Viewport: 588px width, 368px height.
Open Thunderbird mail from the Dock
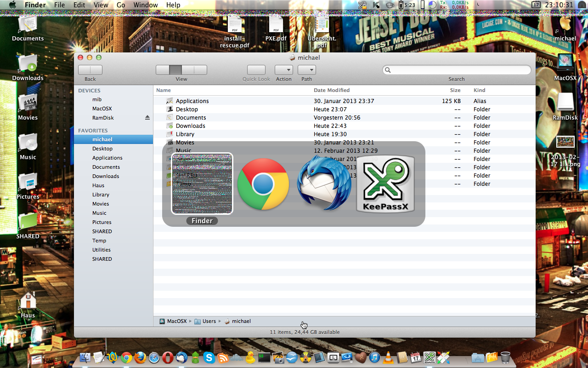(x=181, y=357)
